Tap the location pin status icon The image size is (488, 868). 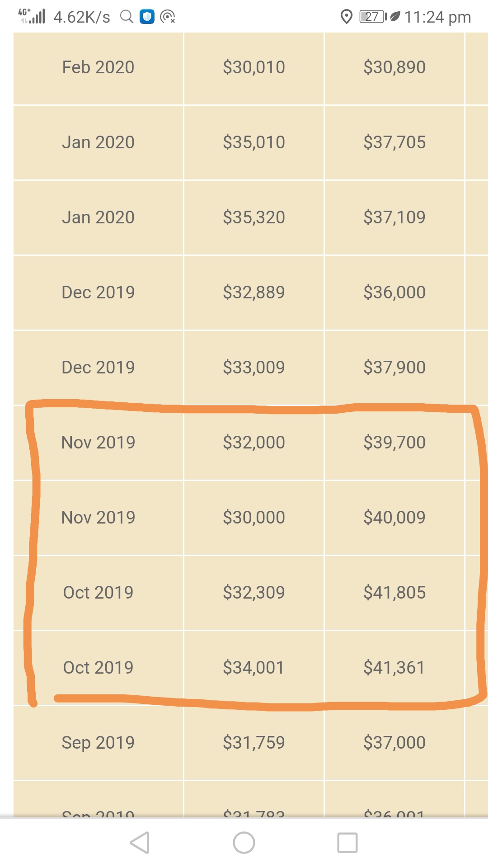346,17
